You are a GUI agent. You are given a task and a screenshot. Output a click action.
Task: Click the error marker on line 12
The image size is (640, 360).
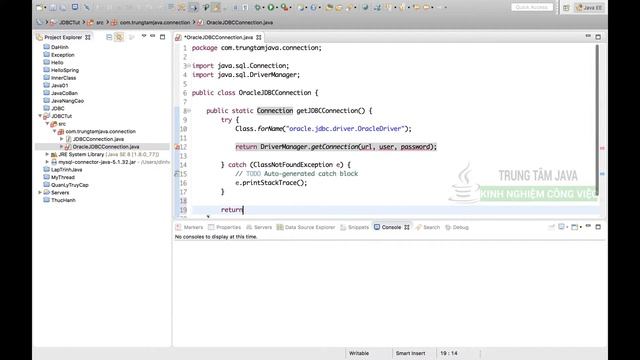177,147
